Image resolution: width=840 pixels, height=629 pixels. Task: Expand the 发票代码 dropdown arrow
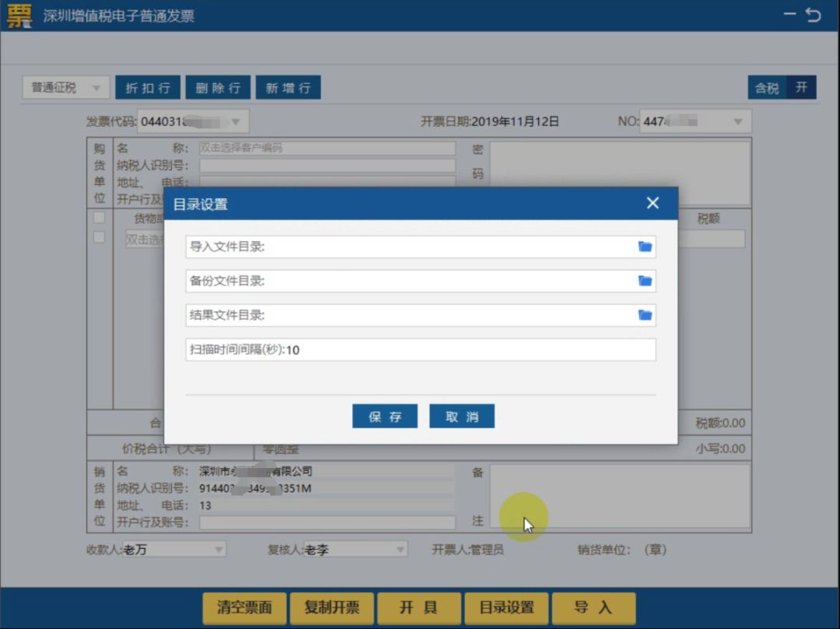coord(236,122)
